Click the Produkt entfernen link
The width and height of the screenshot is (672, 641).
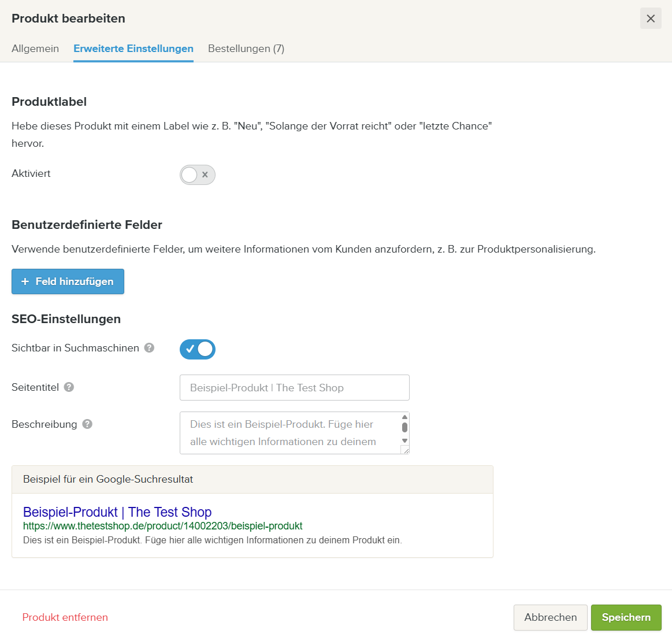coord(65,617)
